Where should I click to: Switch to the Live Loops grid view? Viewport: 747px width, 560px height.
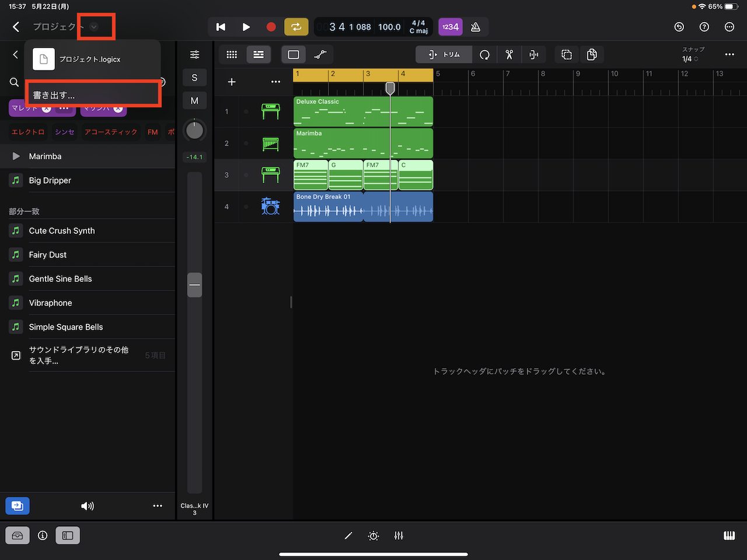[x=232, y=54]
